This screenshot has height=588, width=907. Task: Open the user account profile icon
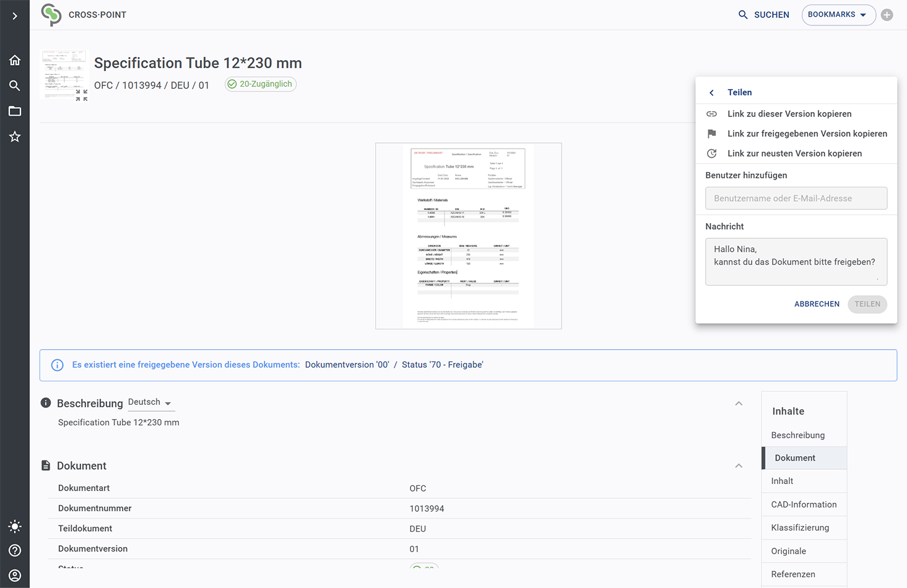pyautogui.click(x=15, y=575)
